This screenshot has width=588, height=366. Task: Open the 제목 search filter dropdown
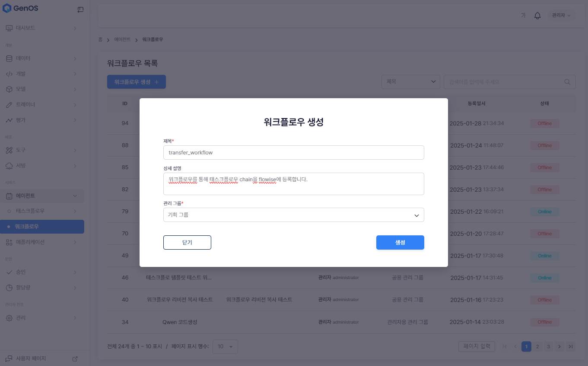410,82
